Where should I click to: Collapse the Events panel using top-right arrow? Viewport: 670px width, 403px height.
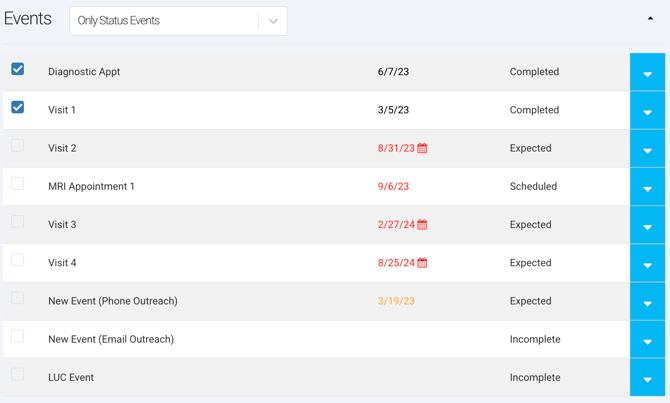650,18
